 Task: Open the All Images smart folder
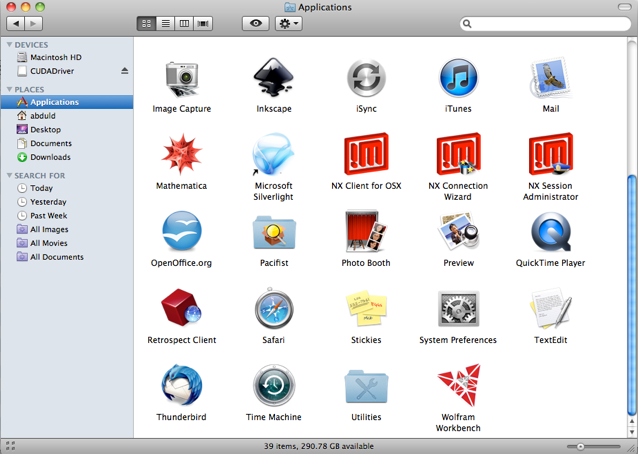coord(67,230)
